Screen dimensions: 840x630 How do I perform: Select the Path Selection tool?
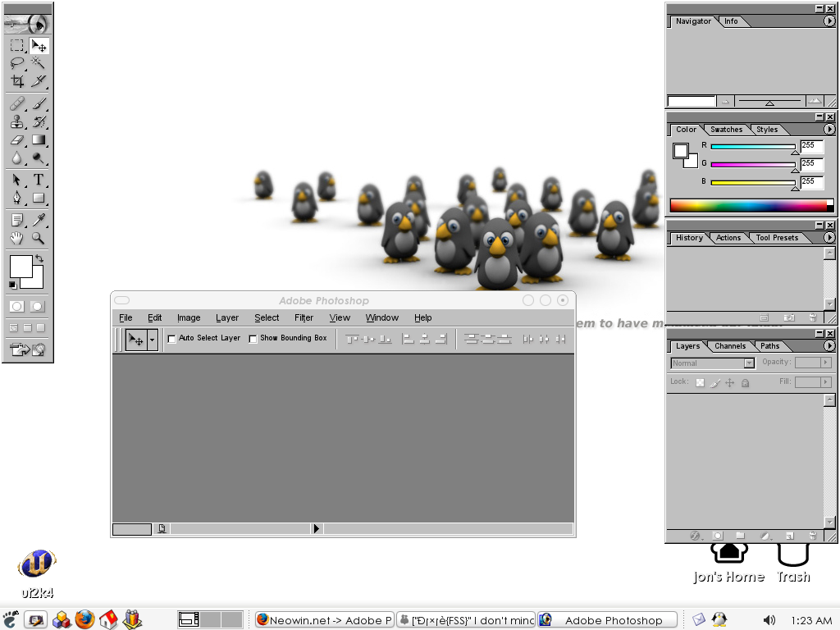click(17, 180)
